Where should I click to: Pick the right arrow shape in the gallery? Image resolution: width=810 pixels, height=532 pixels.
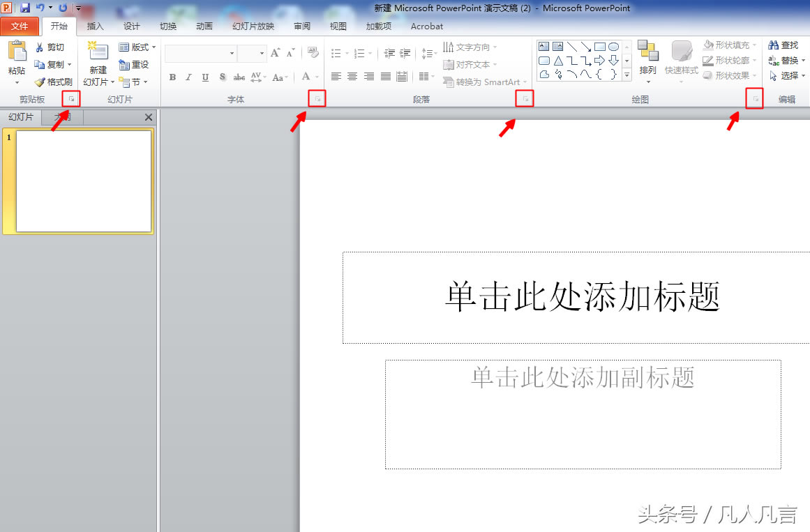point(599,61)
